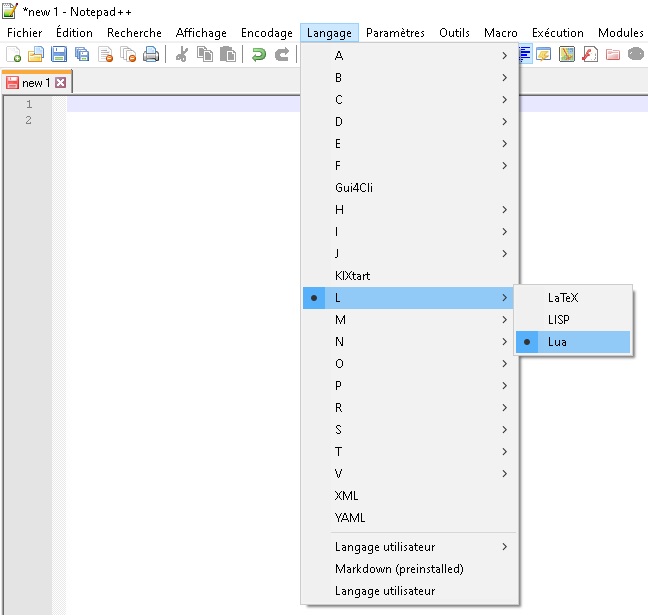The width and height of the screenshot is (648, 615).
Task: Click the highlighted L submenu row
Action: [410, 298]
